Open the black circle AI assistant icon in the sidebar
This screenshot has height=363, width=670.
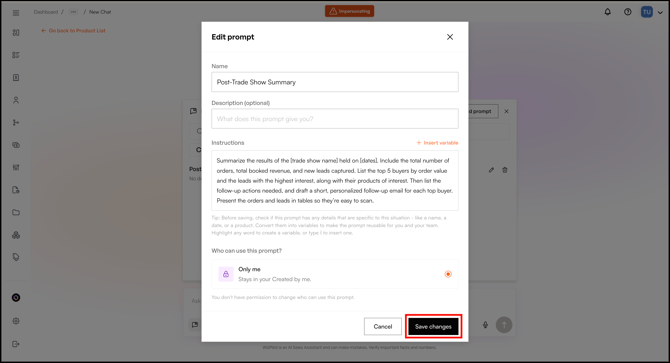(x=16, y=298)
